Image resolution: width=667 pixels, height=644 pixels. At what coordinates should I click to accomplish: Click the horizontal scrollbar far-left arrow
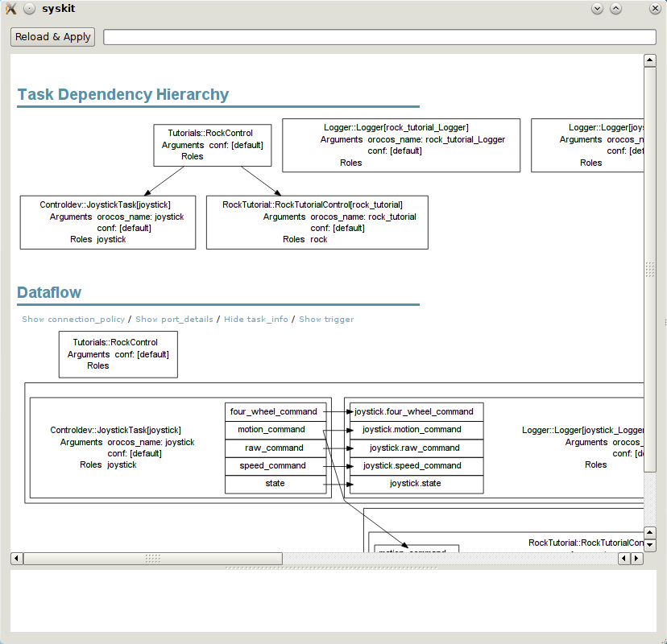pos(17,558)
